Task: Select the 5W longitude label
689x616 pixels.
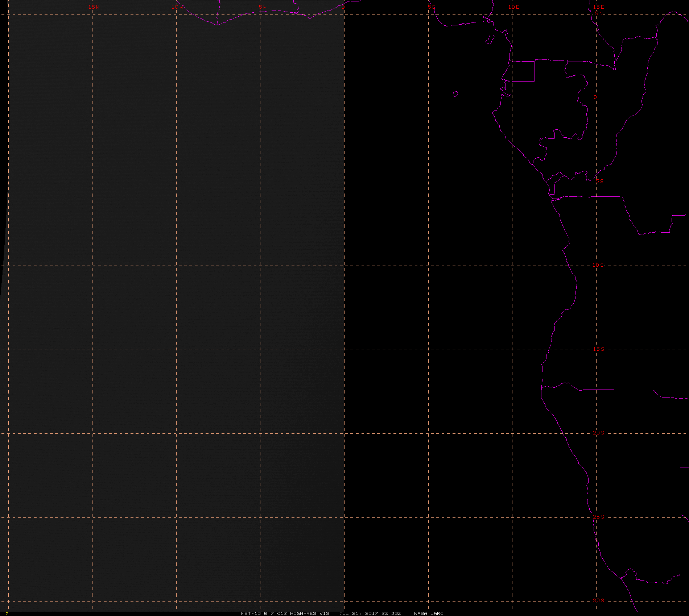Action: [x=263, y=7]
